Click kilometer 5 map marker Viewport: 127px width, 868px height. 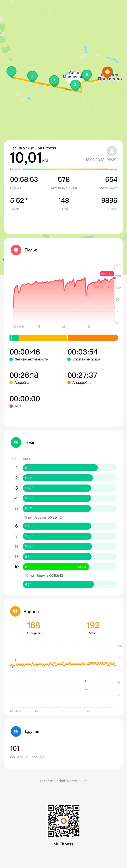click(12, 72)
